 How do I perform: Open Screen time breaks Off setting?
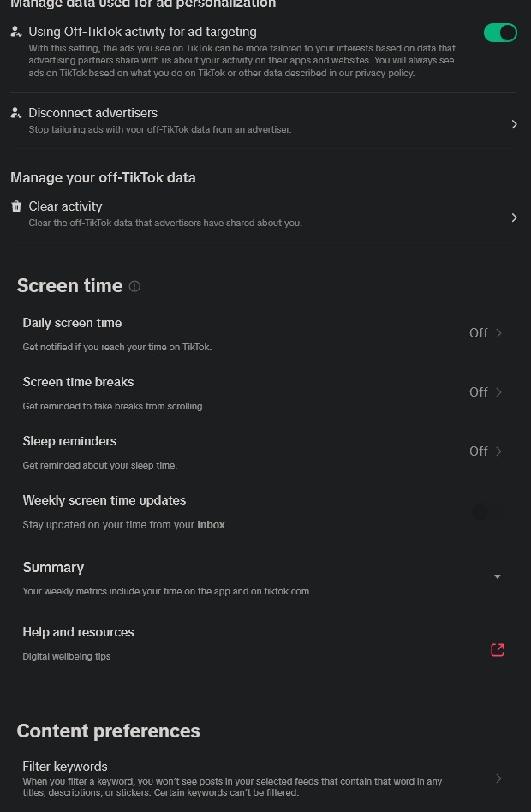(x=486, y=392)
